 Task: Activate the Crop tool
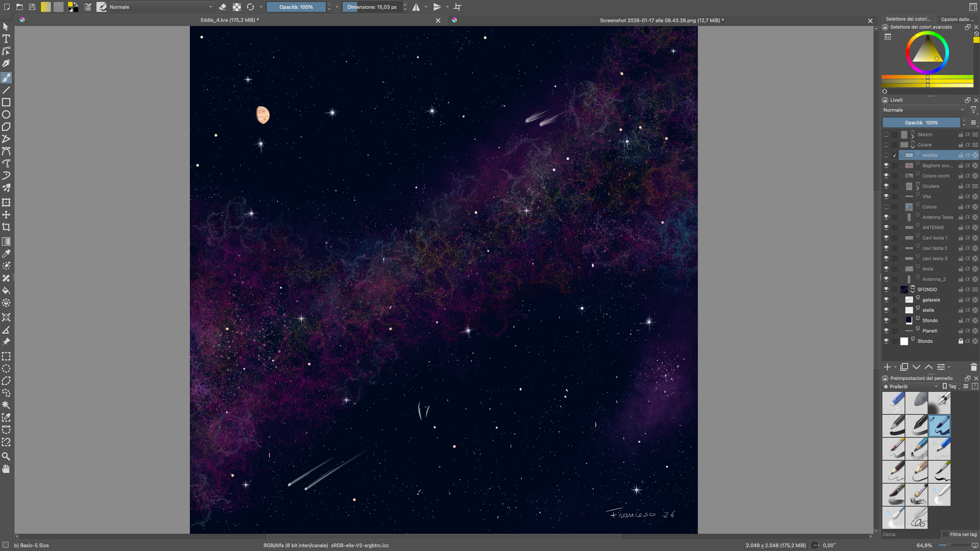[x=6, y=228]
